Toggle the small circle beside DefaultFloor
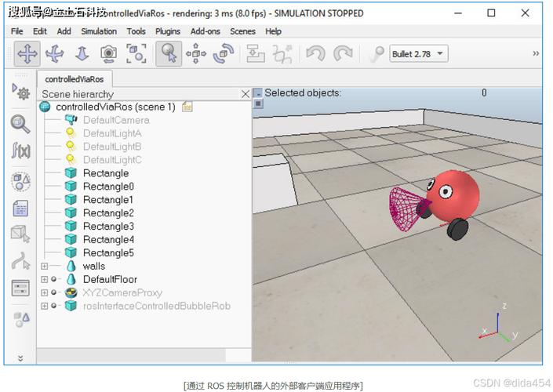Screen dimensions: 553x392 54,280
